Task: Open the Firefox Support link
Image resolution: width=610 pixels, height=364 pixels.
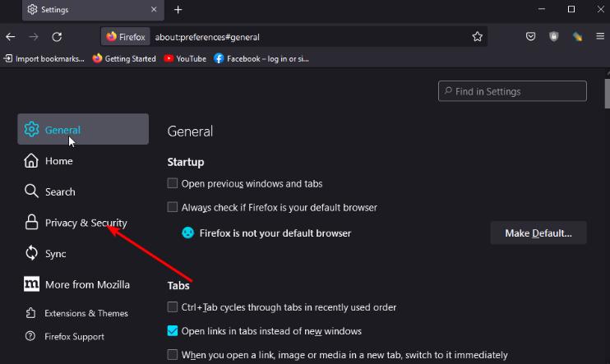Action: point(65,336)
